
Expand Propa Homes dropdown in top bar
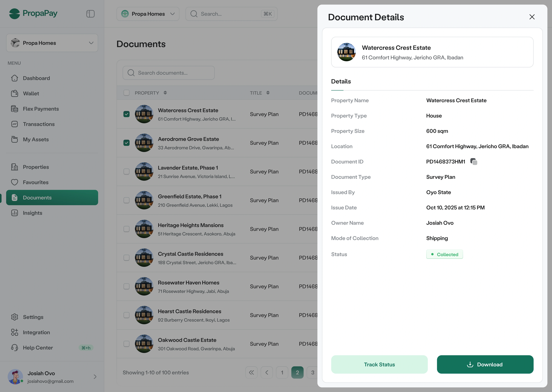pos(148,14)
